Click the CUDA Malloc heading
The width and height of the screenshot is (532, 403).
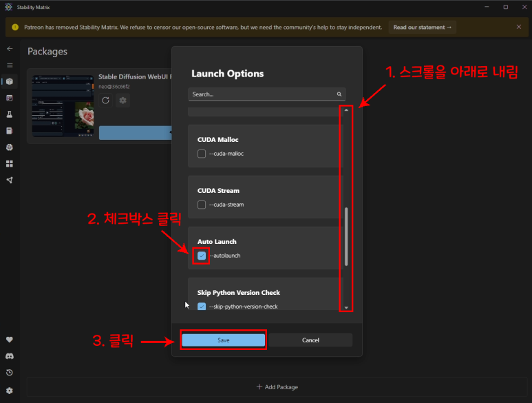tap(217, 140)
